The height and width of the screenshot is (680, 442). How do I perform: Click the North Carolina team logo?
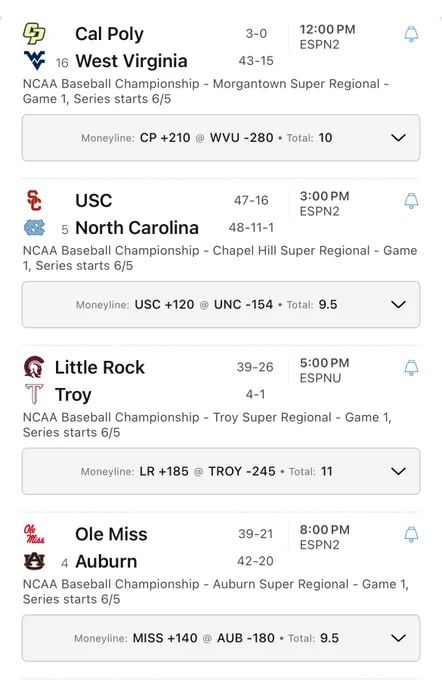[34, 227]
